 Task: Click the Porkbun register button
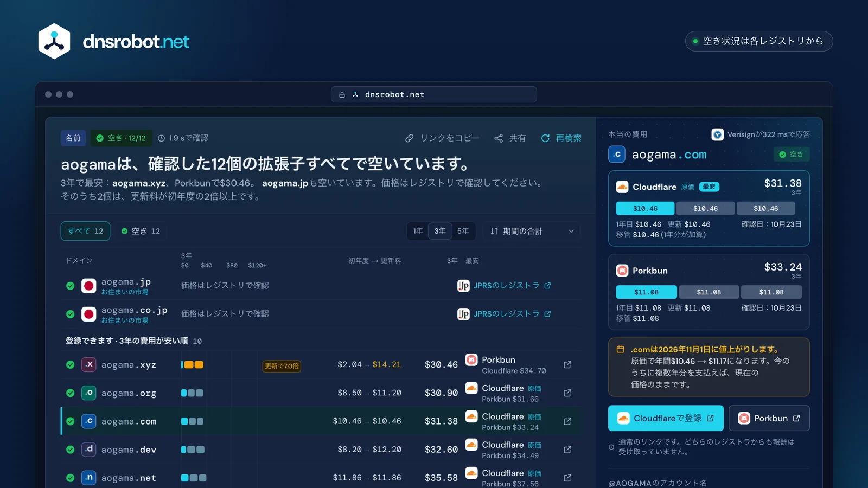769,418
